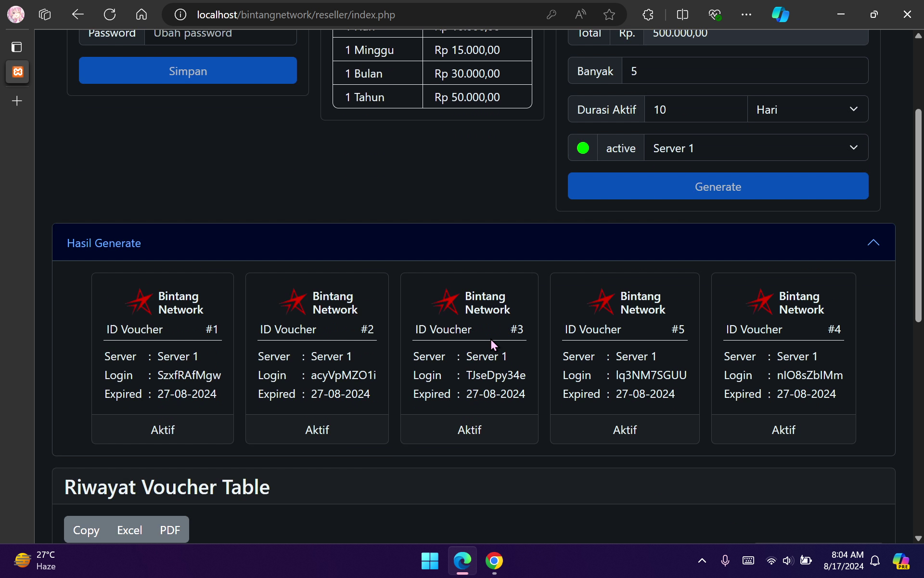Click the scrollbar down arrow

tap(918, 539)
